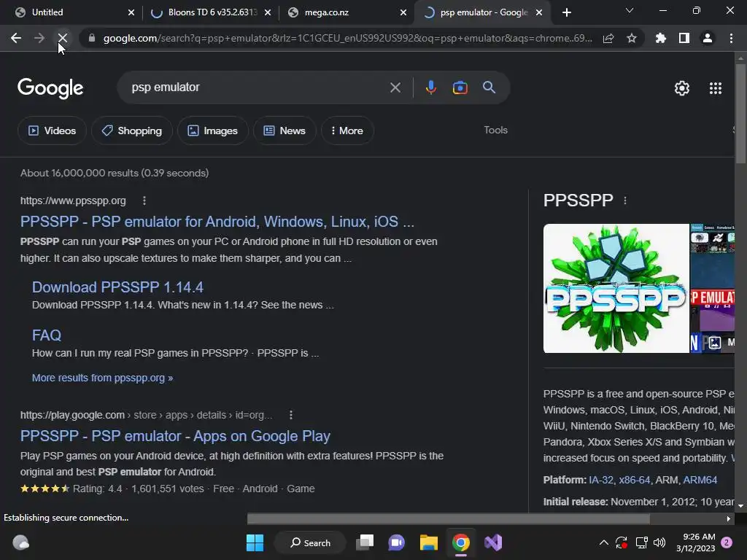This screenshot has width=747, height=560.
Task: Expand the More search filters
Action: coord(347,131)
